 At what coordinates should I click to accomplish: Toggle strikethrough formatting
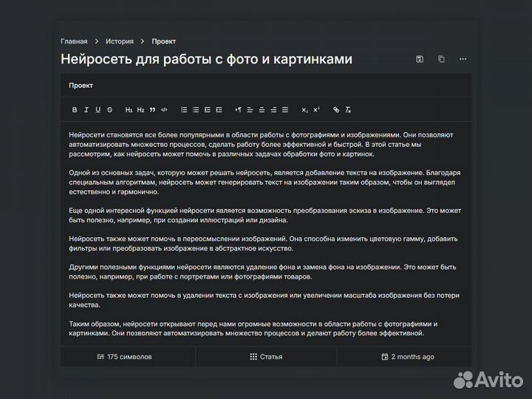click(109, 109)
